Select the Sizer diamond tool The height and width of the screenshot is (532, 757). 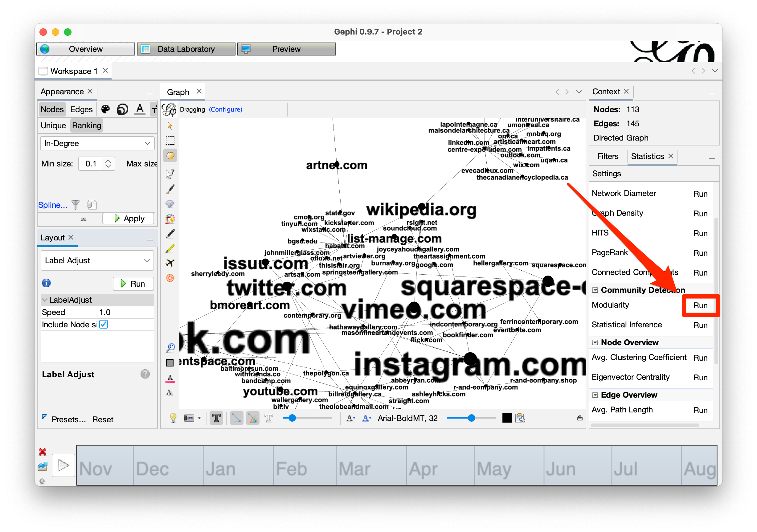(x=170, y=204)
